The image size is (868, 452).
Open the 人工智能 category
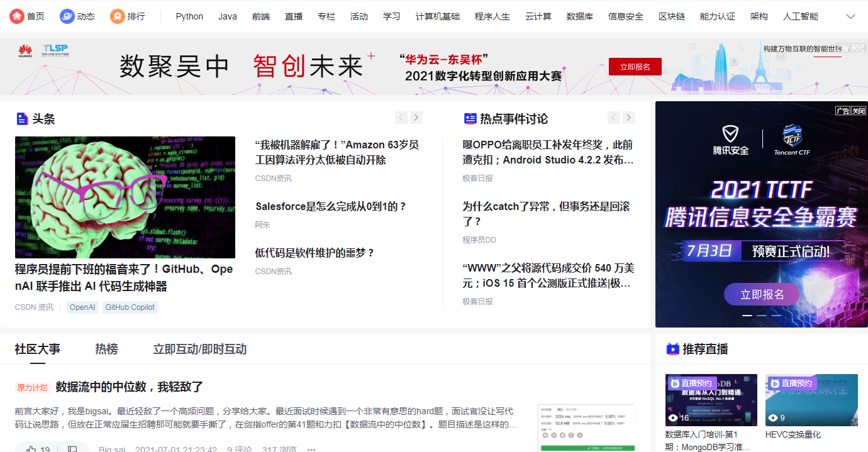[x=801, y=16]
